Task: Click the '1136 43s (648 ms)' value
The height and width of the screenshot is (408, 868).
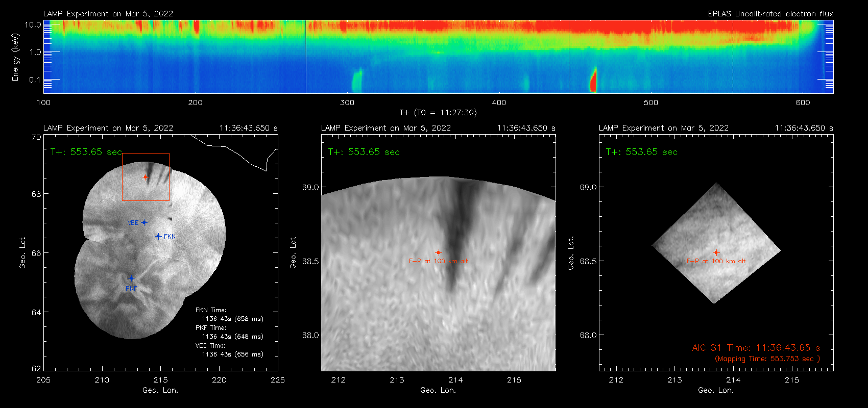Action: [233, 337]
